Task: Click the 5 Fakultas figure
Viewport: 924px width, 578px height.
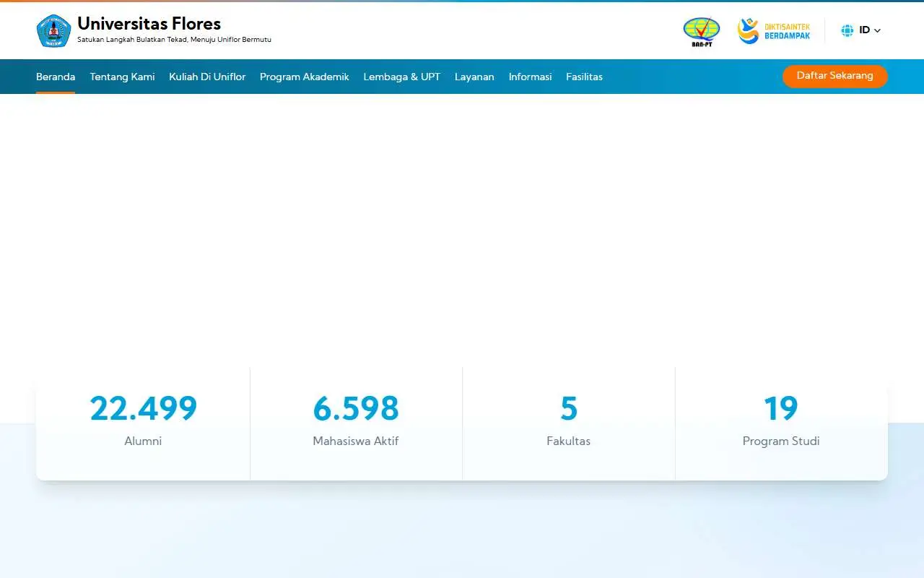Action: [569, 408]
